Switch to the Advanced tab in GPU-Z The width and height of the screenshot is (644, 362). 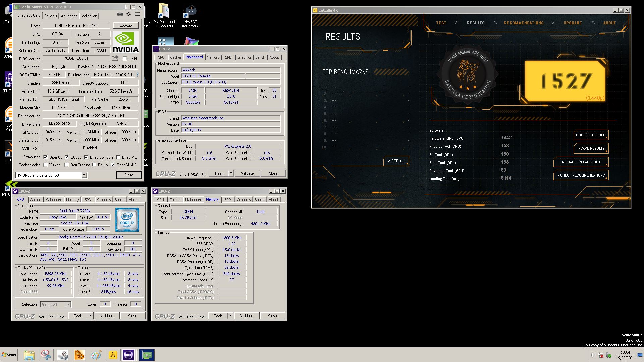point(69,16)
